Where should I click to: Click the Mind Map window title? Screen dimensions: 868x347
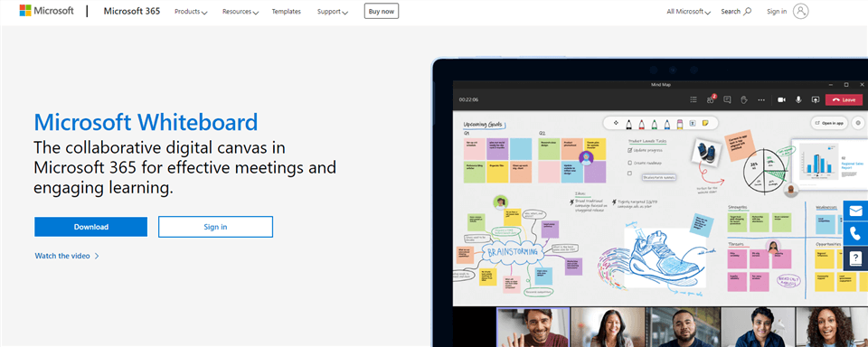[661, 85]
